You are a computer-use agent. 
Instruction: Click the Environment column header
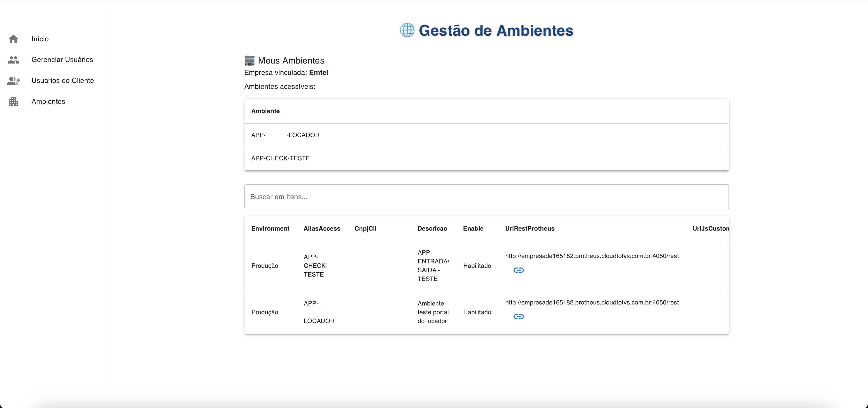pos(270,229)
